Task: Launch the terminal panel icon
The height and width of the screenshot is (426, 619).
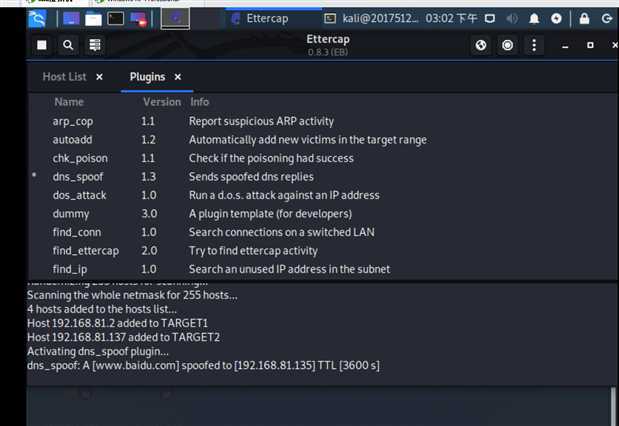Action: tap(116, 19)
